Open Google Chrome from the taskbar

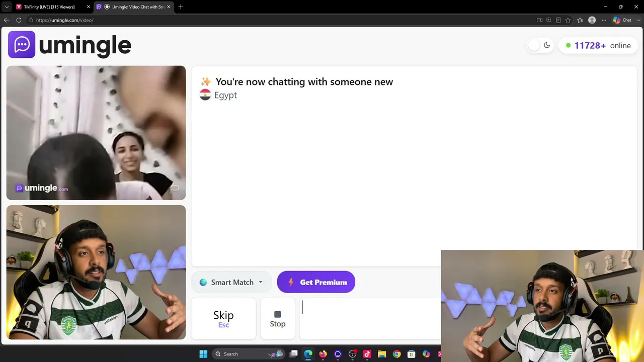click(x=397, y=354)
